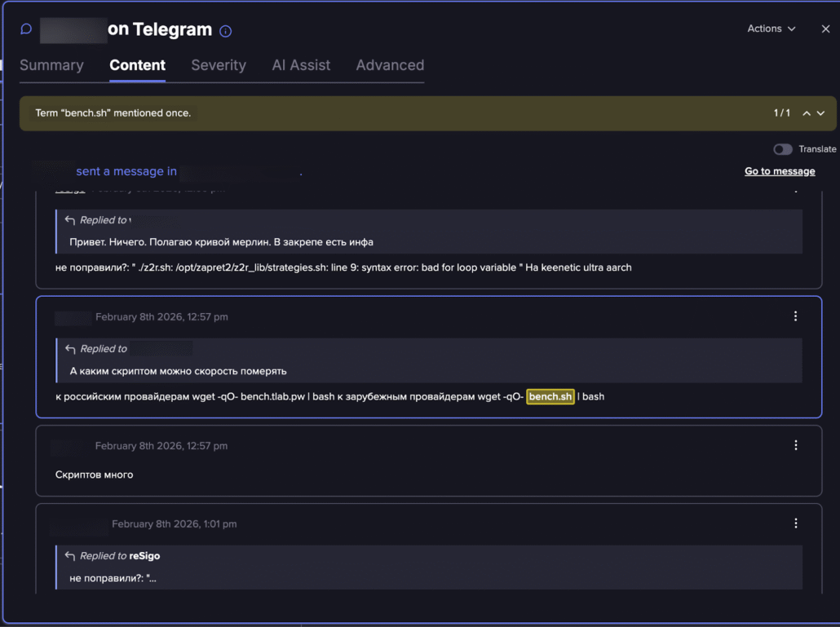
Task: Expand the Actions dropdown
Action: point(771,29)
